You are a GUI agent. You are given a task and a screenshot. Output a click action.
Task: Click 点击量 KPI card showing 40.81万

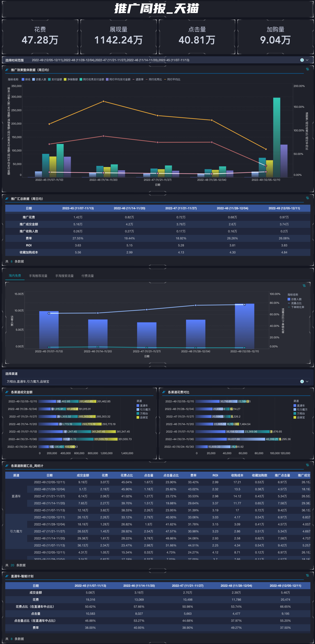point(197,37)
